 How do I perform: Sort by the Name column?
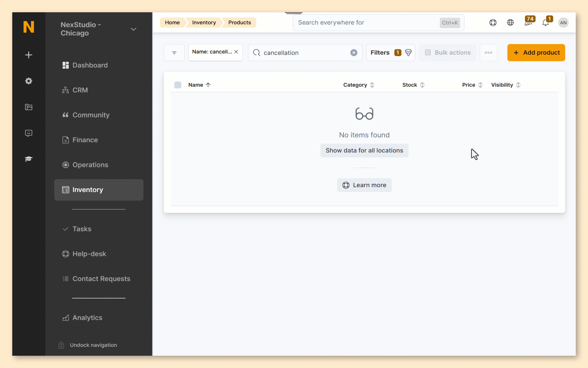(x=199, y=85)
